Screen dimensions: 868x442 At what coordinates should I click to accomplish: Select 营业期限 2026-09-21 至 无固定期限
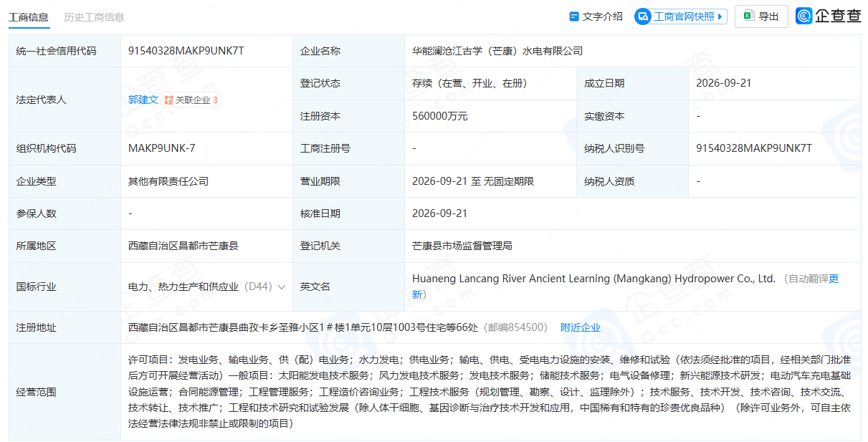pyautogui.click(x=473, y=181)
